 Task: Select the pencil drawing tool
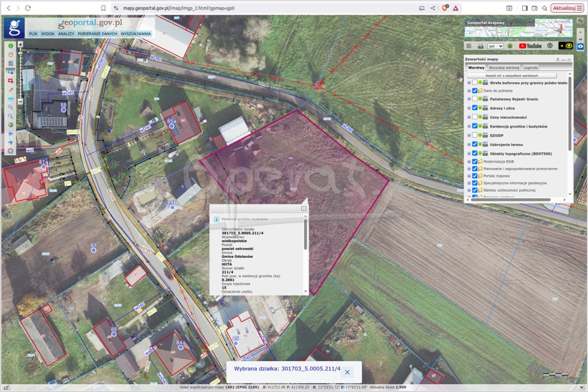[x=11, y=89]
